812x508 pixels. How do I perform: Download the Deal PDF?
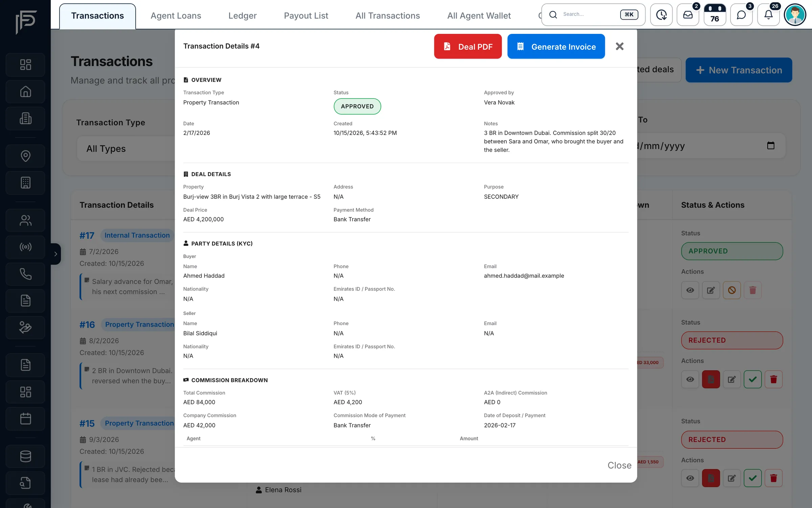468,46
